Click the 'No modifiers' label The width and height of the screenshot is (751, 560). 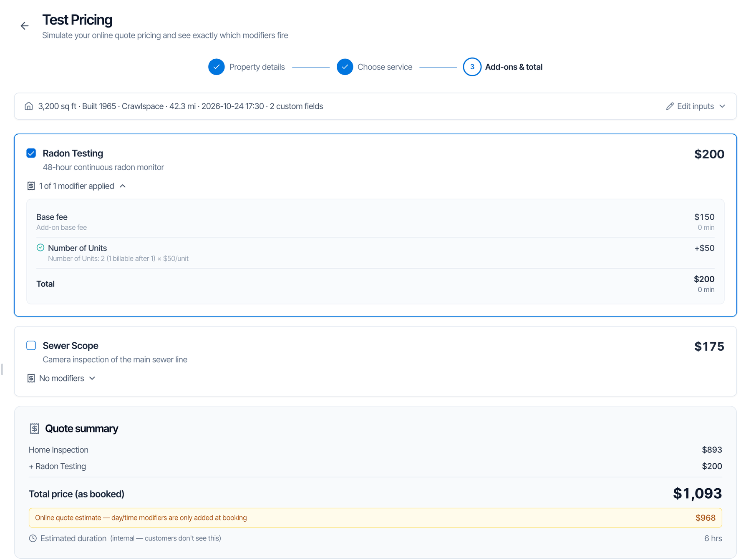point(62,378)
